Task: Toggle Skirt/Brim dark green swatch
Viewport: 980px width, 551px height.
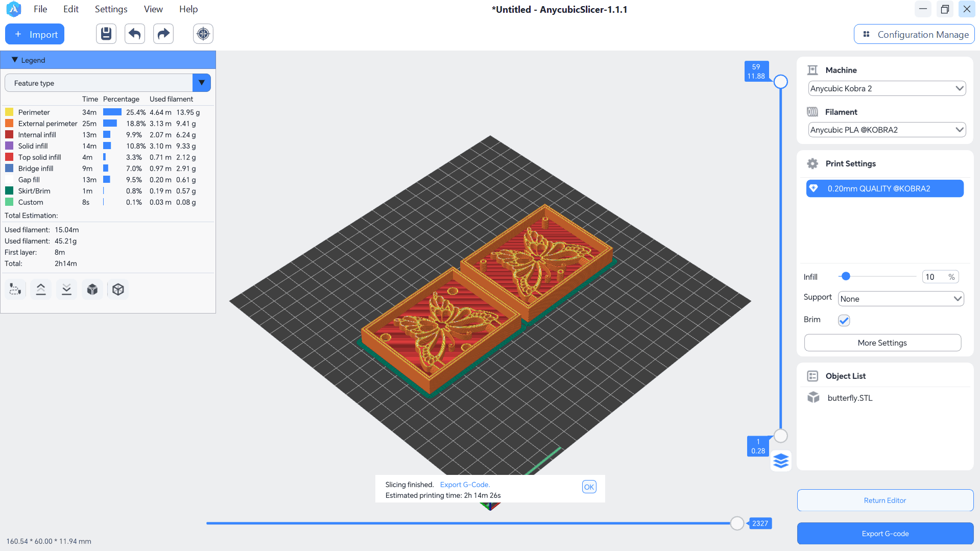Action: tap(9, 191)
